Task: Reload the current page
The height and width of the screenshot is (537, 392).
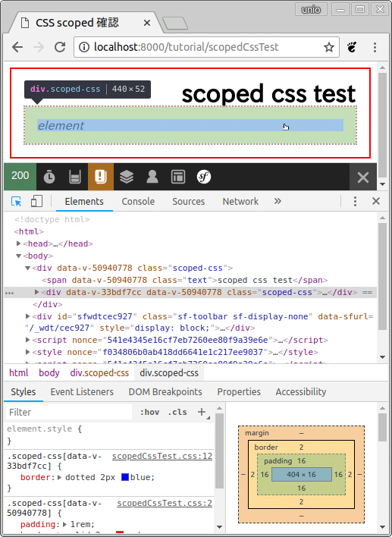Action: (x=60, y=47)
